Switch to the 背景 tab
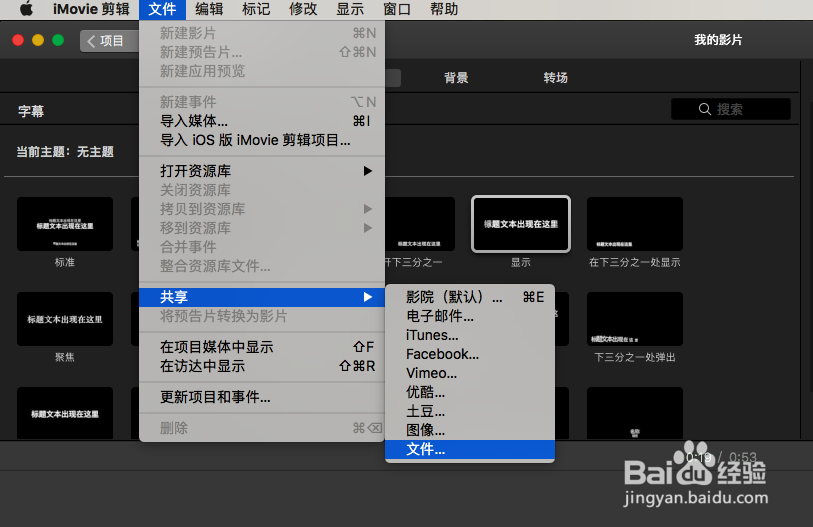The width and height of the screenshot is (813, 527). (456, 78)
